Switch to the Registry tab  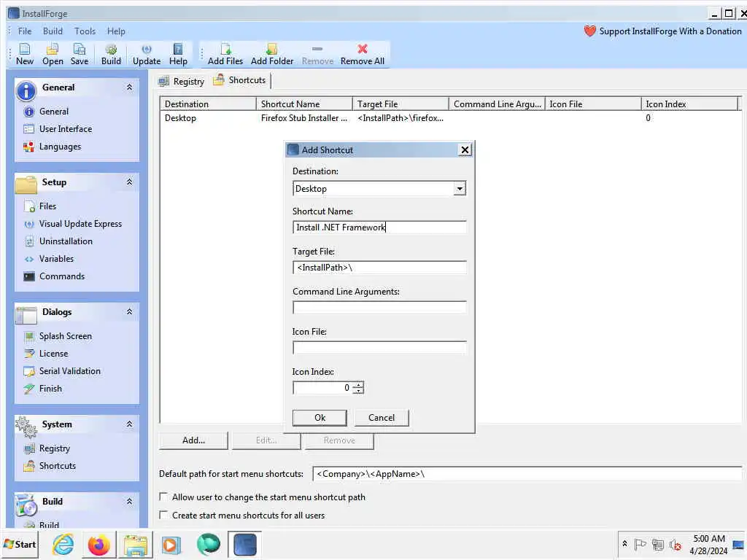point(182,82)
